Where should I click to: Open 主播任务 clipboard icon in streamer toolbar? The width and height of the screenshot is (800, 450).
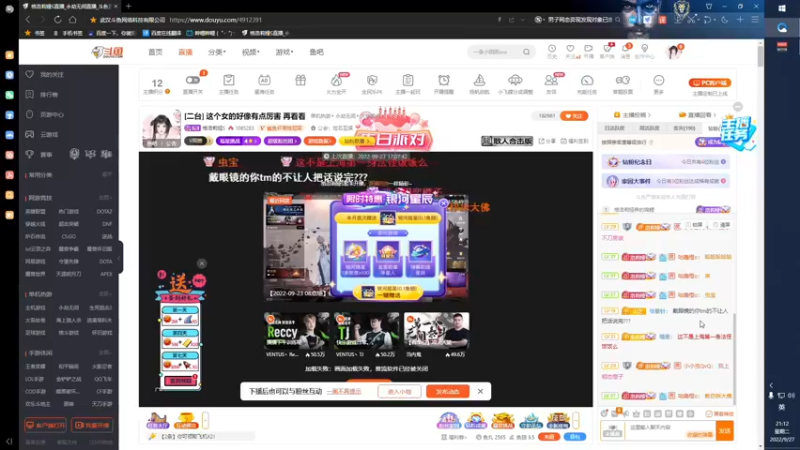tap(229, 81)
